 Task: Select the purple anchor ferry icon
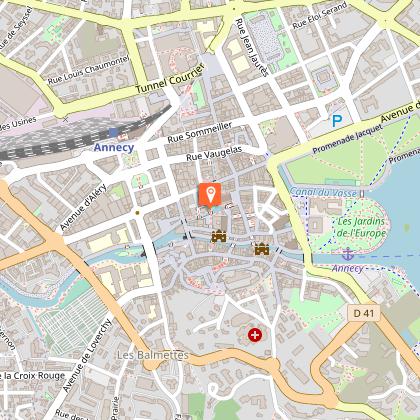point(348,254)
